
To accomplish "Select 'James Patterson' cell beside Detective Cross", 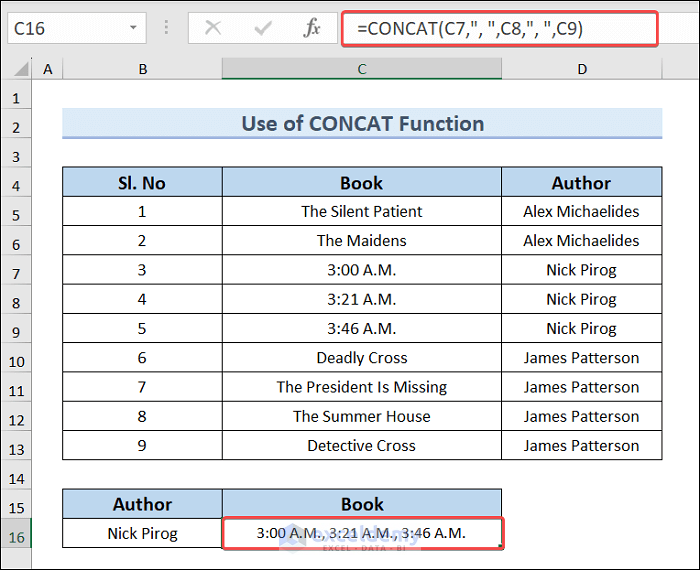I will point(581,446).
